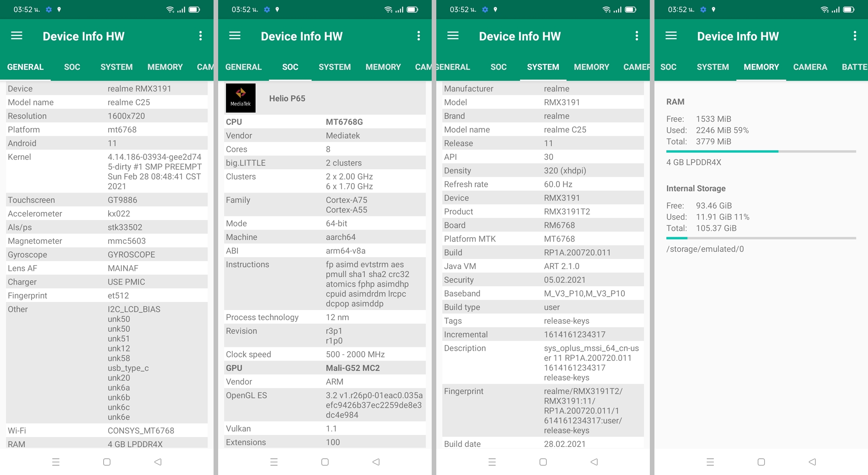Select GENERAL tab in first screen
The height and width of the screenshot is (475, 868).
point(25,67)
